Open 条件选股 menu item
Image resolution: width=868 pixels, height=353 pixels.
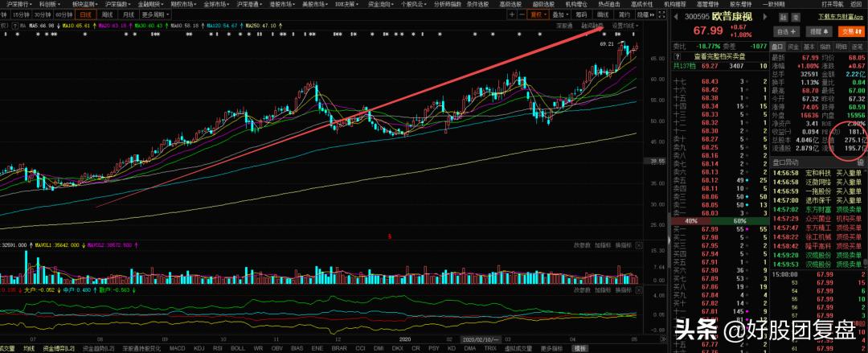coord(477,4)
